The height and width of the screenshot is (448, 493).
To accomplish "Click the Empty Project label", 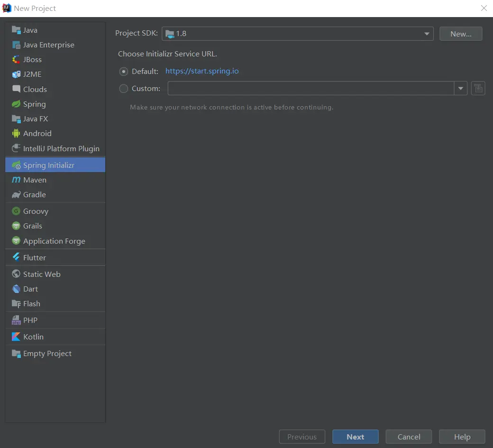I will point(47,354).
